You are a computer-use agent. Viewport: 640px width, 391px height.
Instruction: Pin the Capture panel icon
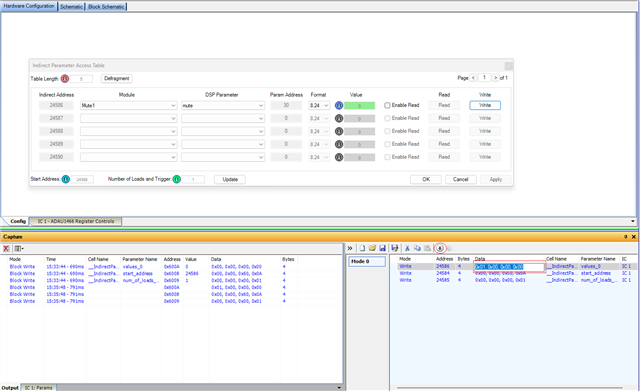(x=625, y=237)
